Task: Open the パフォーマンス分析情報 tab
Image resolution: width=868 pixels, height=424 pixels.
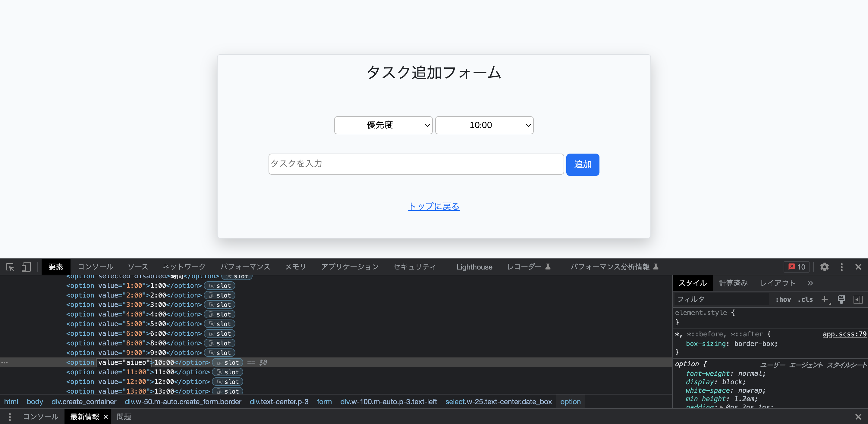Action: coord(615,267)
